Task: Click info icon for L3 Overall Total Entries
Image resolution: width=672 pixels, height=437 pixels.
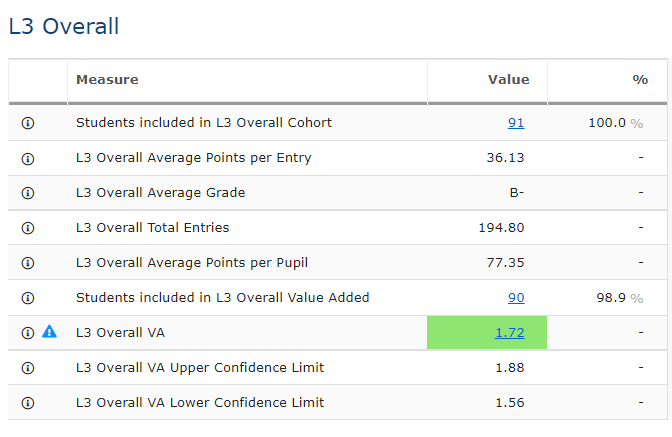Action: (x=28, y=228)
